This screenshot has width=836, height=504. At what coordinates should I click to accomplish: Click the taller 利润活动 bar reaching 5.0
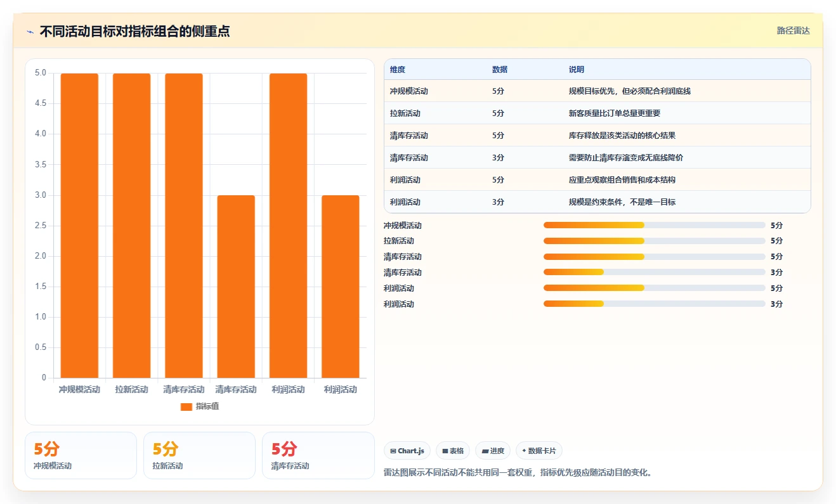point(288,226)
